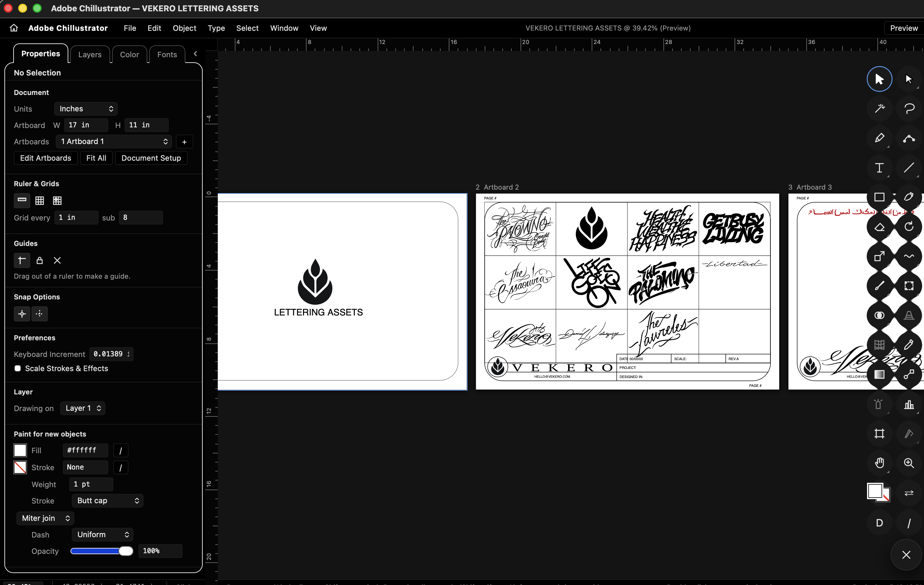Choose the Artboard tool
Screen dimensions: 924x585
[879, 433]
